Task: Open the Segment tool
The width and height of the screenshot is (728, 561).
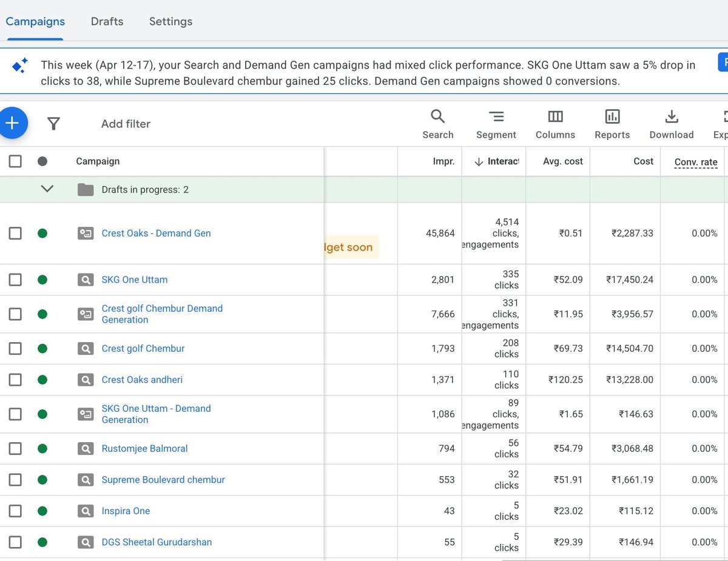Action: [x=496, y=124]
